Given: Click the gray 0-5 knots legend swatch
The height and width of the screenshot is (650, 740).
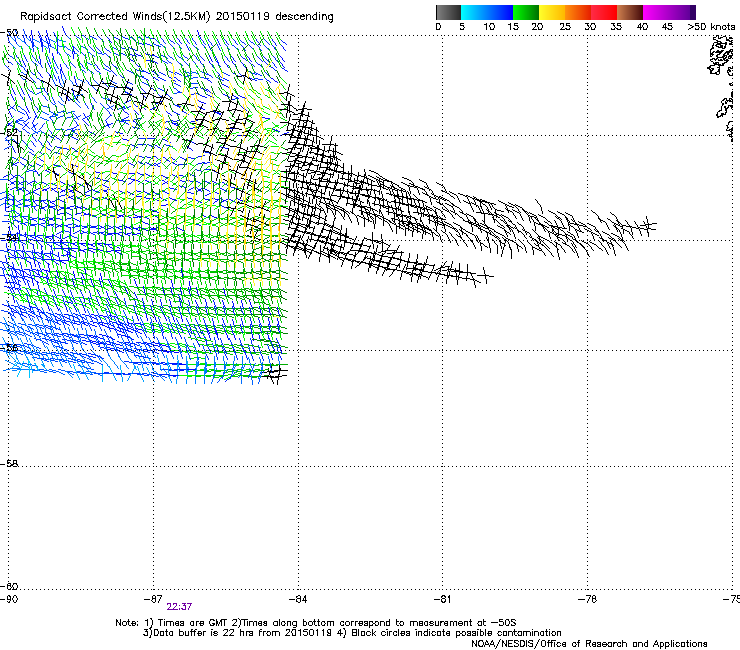Looking at the screenshot, I should (x=448, y=12).
